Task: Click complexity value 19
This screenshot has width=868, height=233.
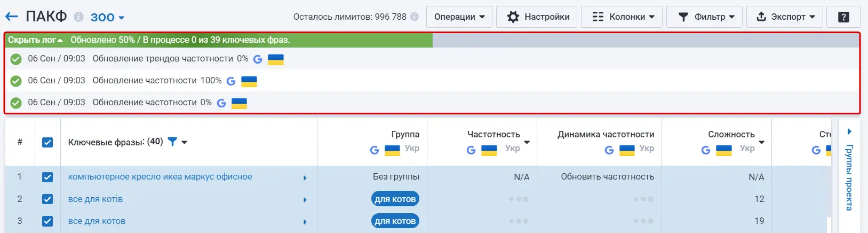Action: (x=759, y=221)
